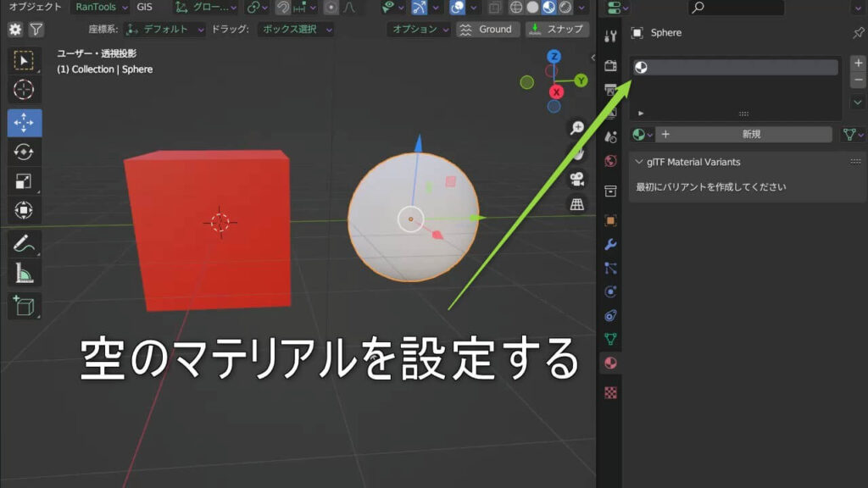Open the Modifiers wrench tab

click(x=610, y=244)
